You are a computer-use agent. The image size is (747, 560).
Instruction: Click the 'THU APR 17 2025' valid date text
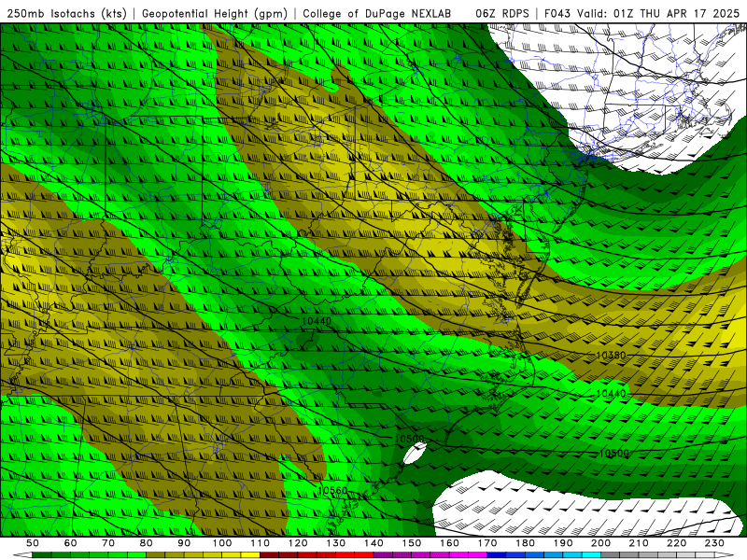690,14
